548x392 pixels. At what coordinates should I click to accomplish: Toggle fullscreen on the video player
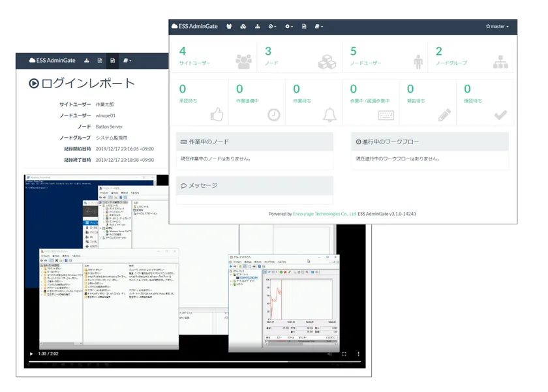click(x=344, y=354)
